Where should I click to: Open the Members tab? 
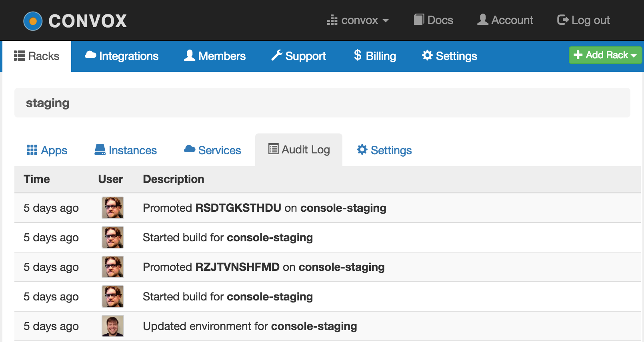[x=215, y=56]
